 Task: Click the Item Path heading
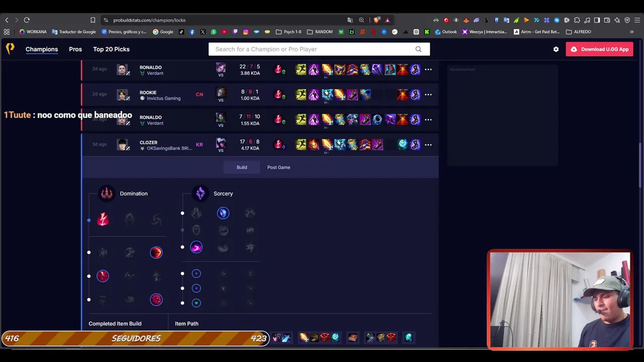(187, 324)
